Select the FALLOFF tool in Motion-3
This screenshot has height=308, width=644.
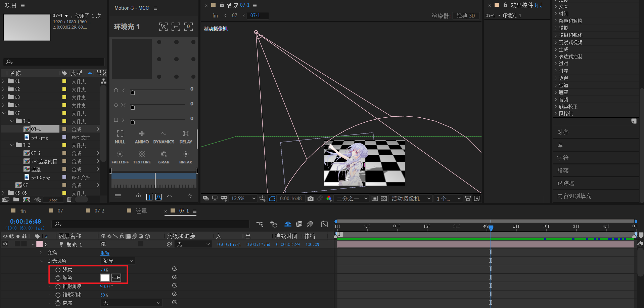[120, 157]
